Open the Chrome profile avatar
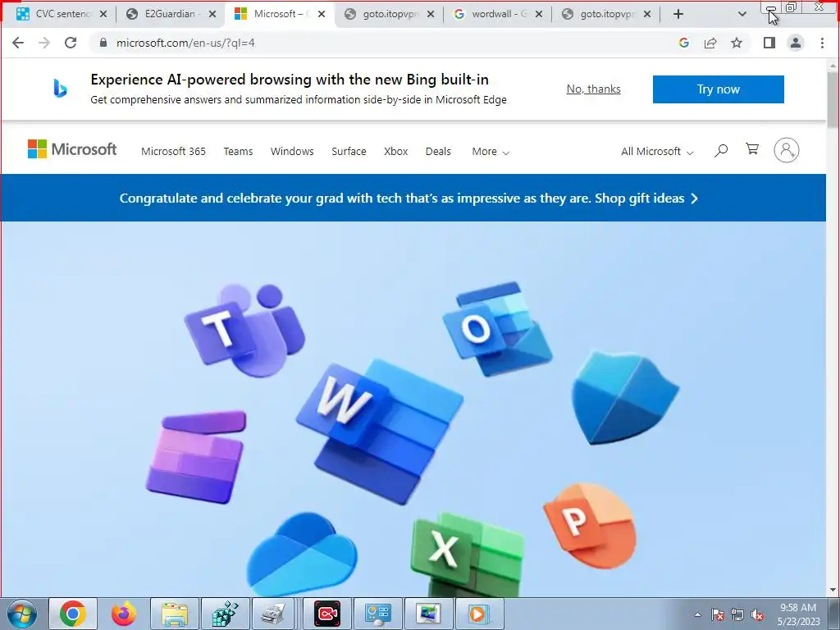Image resolution: width=840 pixels, height=630 pixels. click(x=796, y=43)
